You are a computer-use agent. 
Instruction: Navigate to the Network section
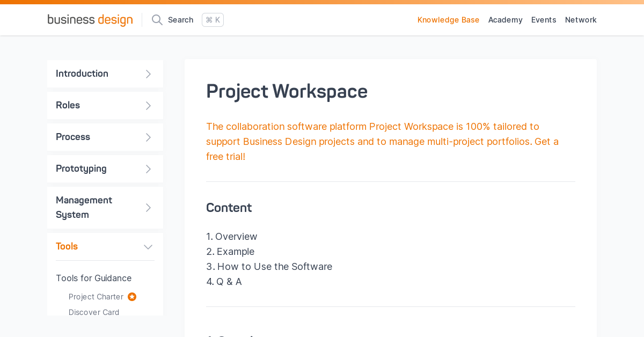[x=581, y=20]
